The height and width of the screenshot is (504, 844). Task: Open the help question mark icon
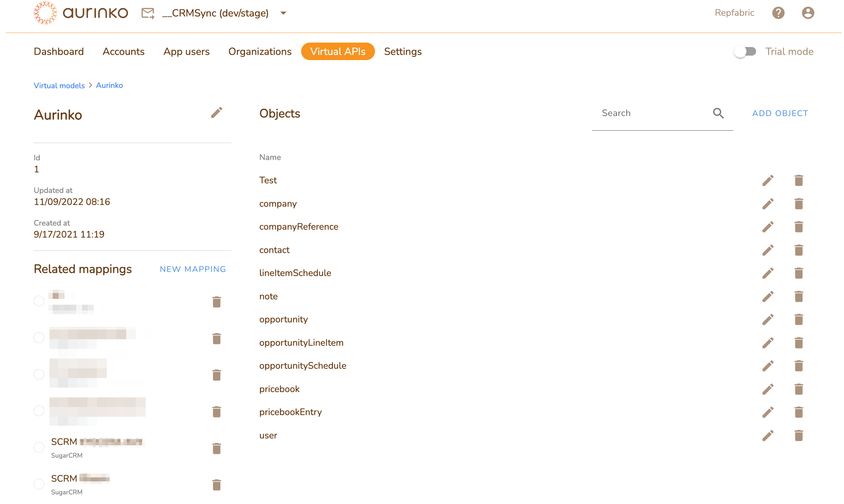(x=778, y=13)
